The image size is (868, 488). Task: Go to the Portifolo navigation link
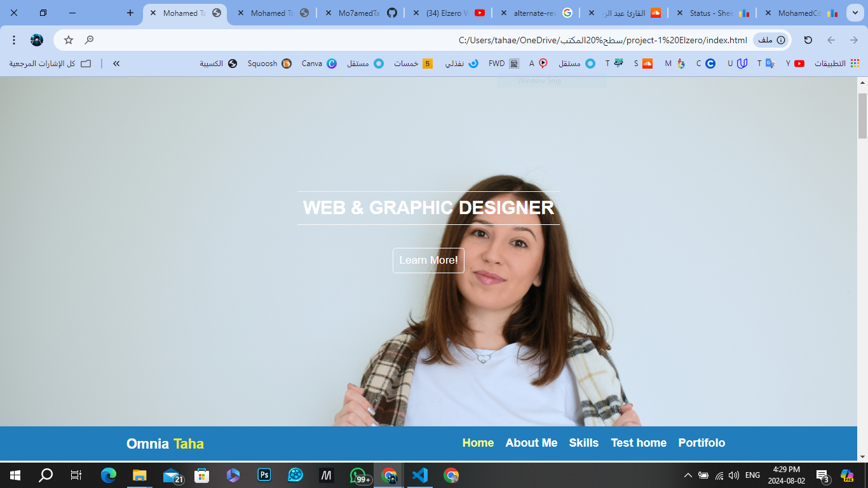702,443
